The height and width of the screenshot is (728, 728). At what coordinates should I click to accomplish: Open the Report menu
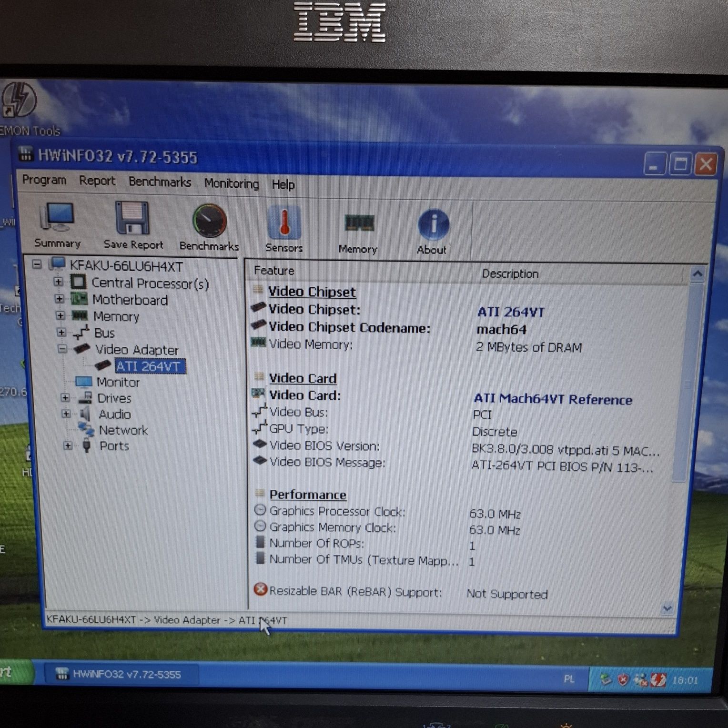(97, 181)
